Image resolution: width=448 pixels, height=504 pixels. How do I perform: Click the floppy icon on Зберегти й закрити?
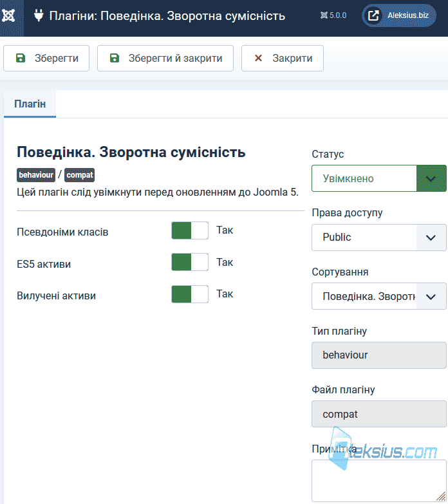[x=115, y=58]
